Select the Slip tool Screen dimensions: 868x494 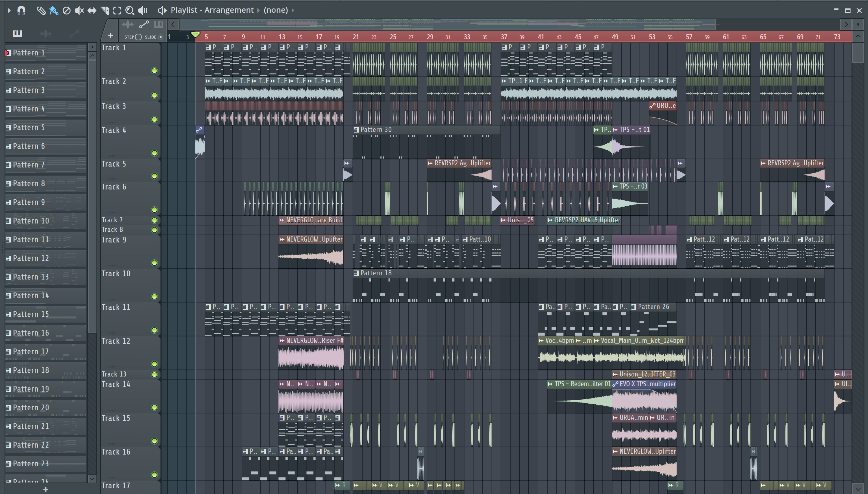92,11
